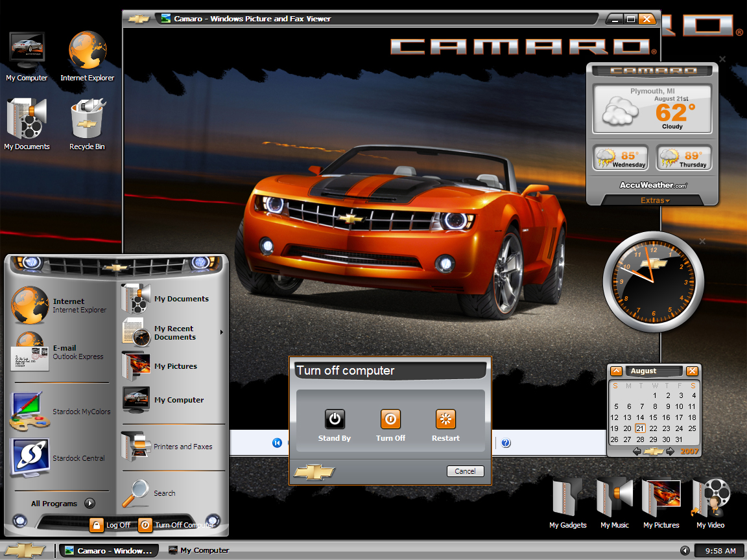Click the calendar's Chevrolet today icon
The image size is (747, 560).
click(x=654, y=451)
